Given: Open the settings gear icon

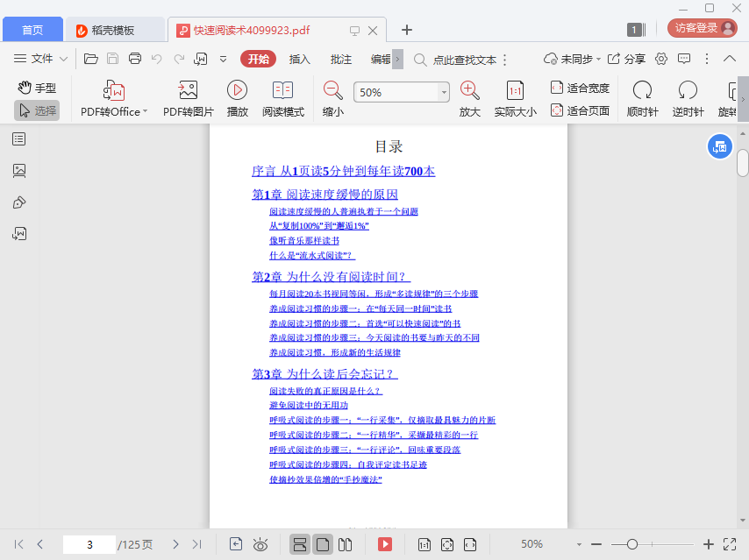Looking at the screenshot, I should (x=661, y=59).
